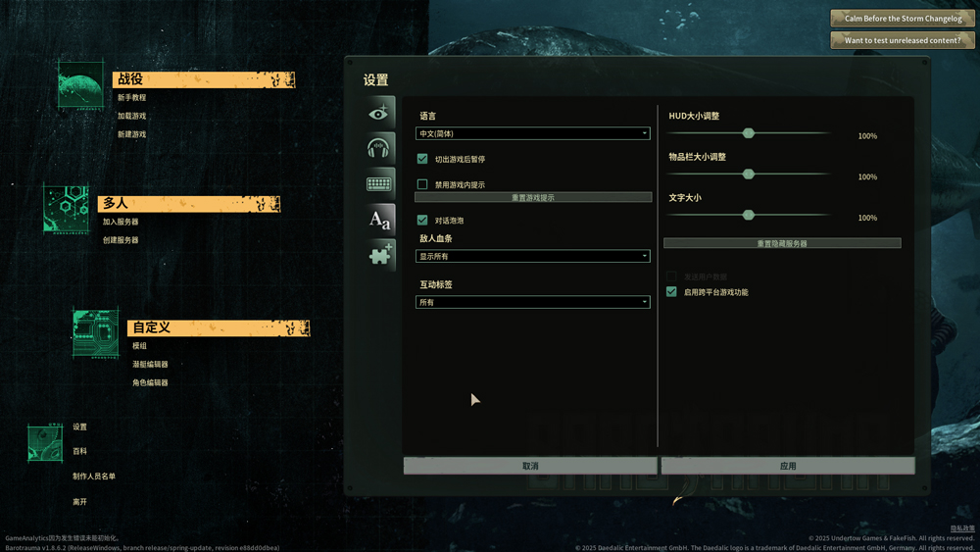
Task: Click Want to test unreleased content? button
Action: point(903,40)
